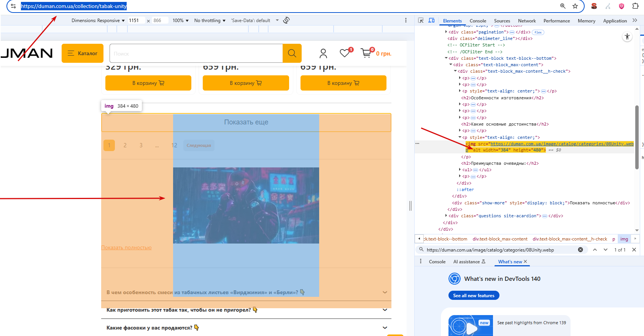Click the Показать полностью link
The height and width of the screenshot is (336, 644).
pos(126,247)
